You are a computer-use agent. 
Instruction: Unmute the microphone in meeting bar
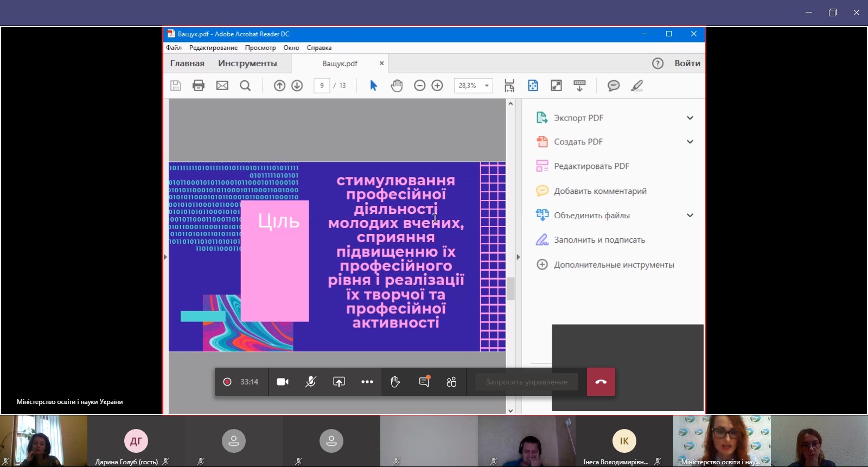[x=311, y=382]
